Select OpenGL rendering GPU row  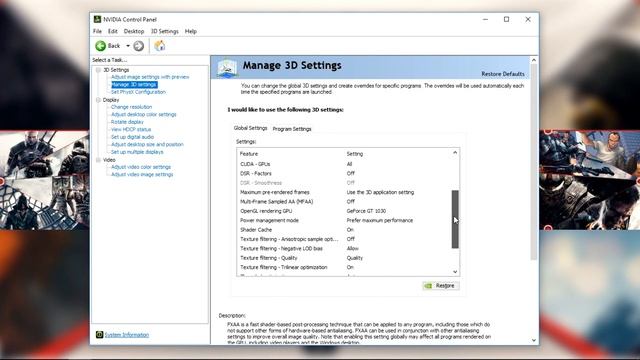coord(344,211)
